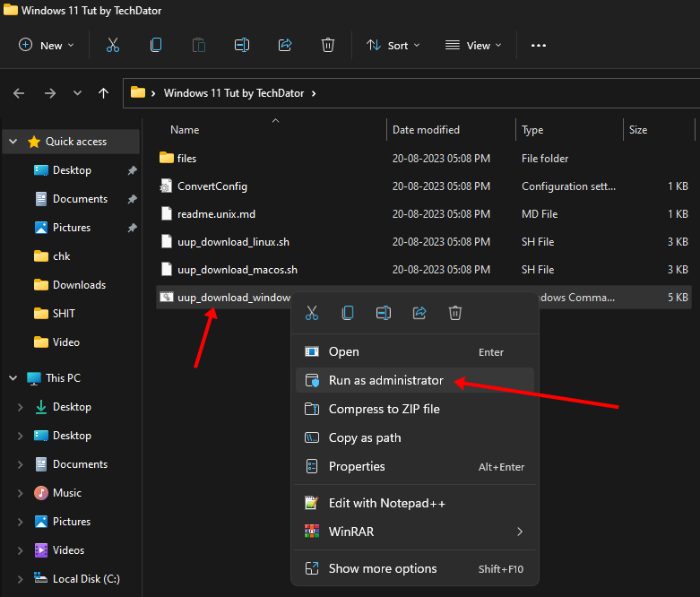The image size is (700, 597).
Task: Click the Share icon in top toolbar
Action: [x=285, y=45]
